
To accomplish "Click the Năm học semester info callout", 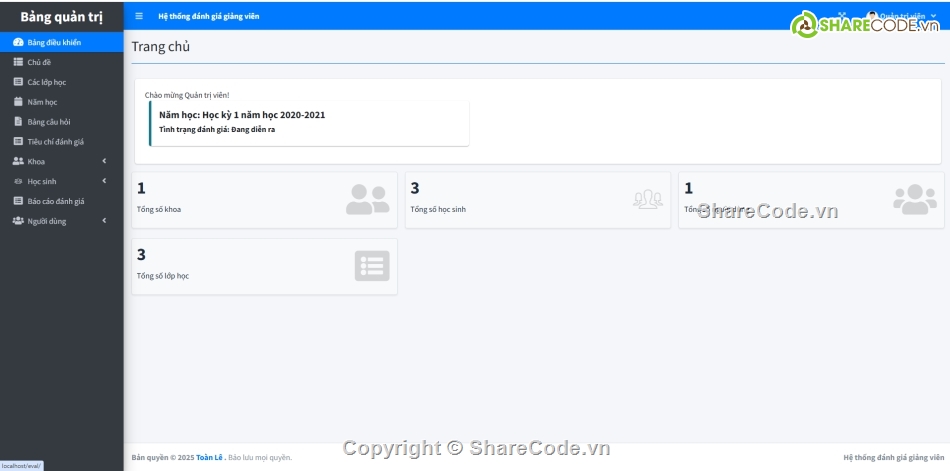I will (308, 122).
